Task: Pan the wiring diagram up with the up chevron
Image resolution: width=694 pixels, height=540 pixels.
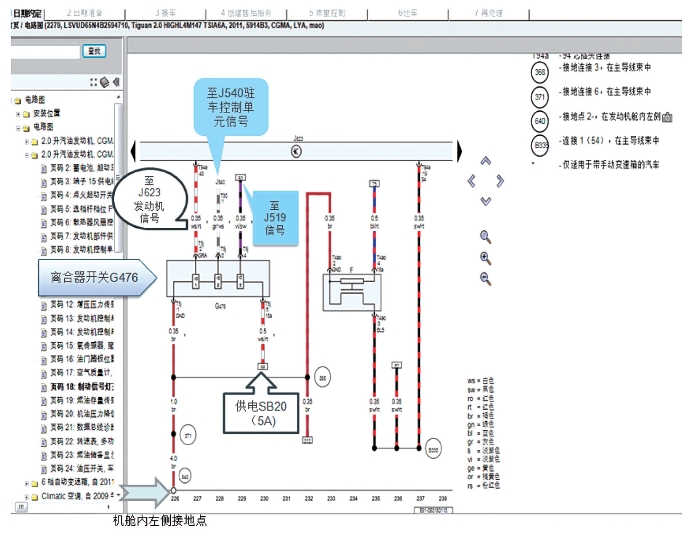Action: (x=486, y=161)
